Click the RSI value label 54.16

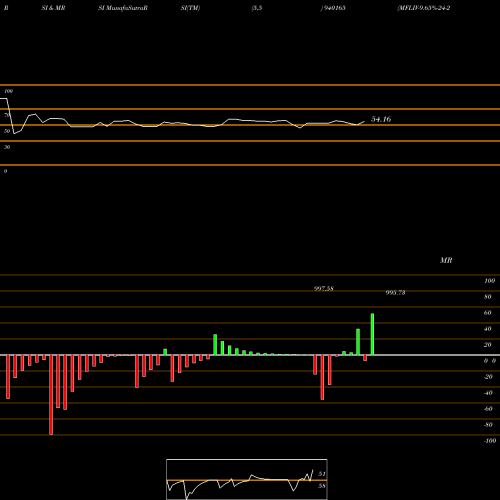[x=381, y=119]
